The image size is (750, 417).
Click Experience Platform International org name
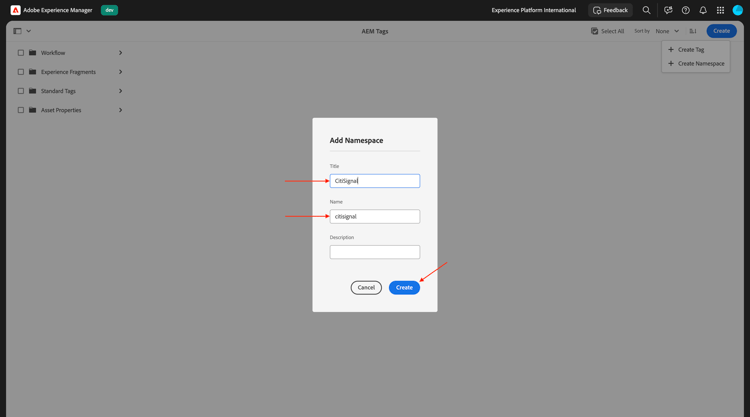534,10
